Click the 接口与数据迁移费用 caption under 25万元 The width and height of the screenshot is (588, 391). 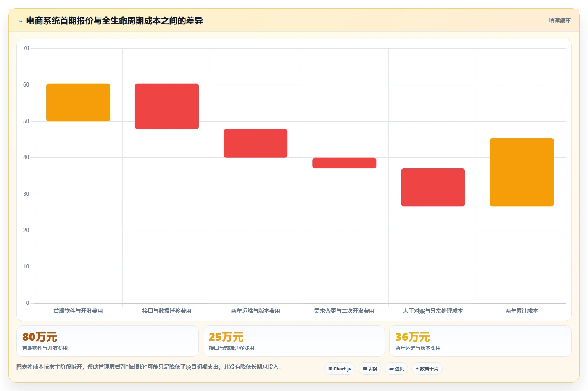point(232,348)
